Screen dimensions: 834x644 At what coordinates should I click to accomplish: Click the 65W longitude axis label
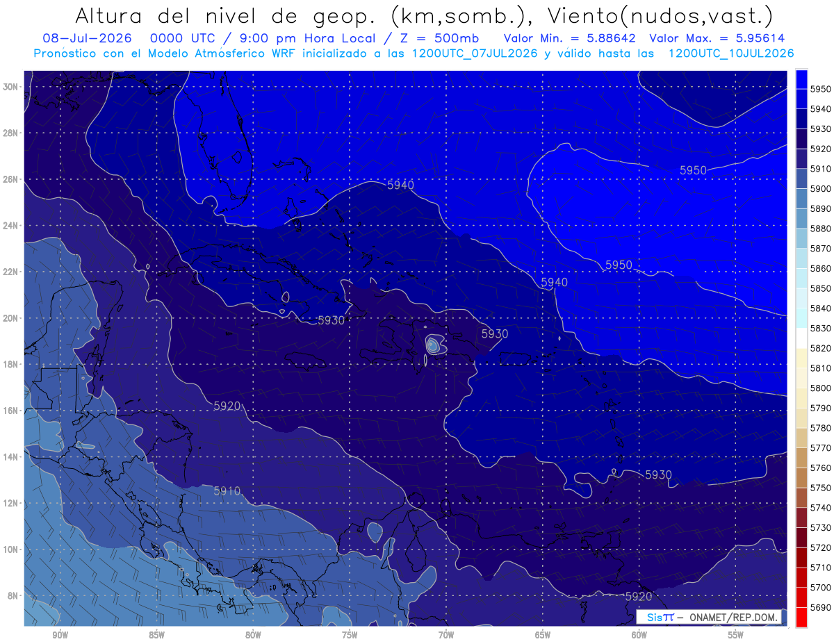click(x=543, y=635)
